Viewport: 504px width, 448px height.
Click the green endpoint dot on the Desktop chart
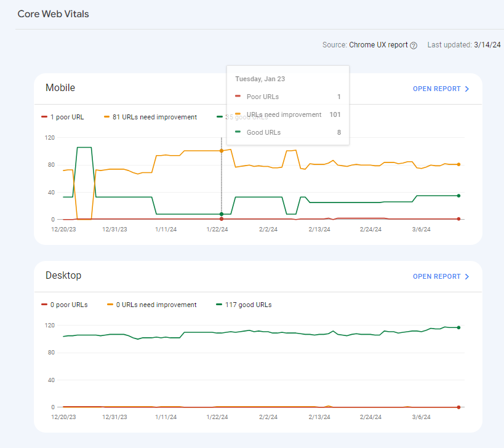[458, 327]
